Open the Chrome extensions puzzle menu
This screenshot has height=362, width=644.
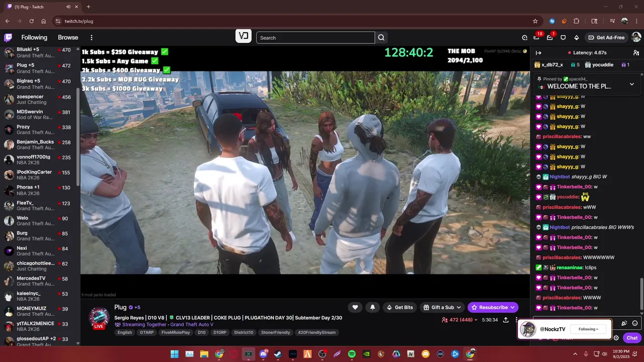tap(577, 21)
